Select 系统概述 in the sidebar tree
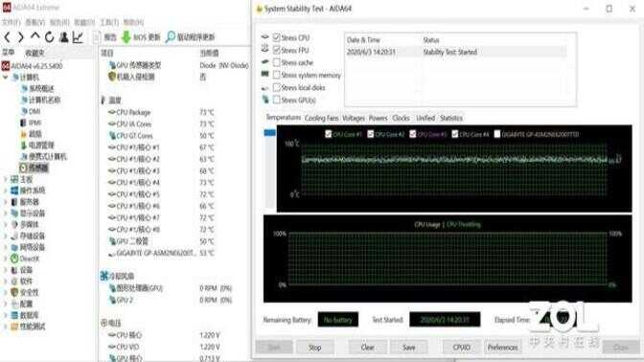The image size is (644, 362). pyautogui.click(x=37, y=88)
